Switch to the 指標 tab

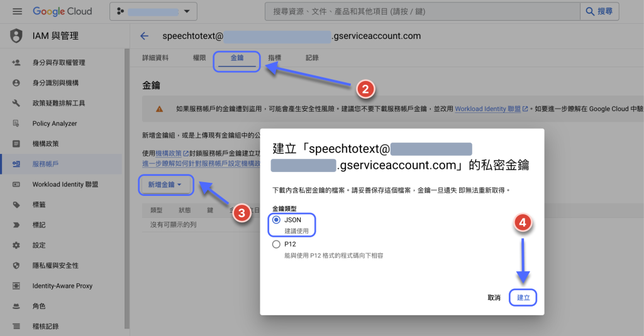pos(274,58)
